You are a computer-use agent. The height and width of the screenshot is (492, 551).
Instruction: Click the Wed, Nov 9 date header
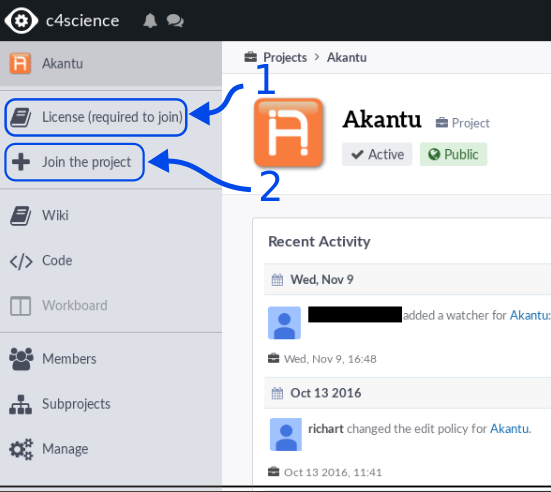coord(322,280)
